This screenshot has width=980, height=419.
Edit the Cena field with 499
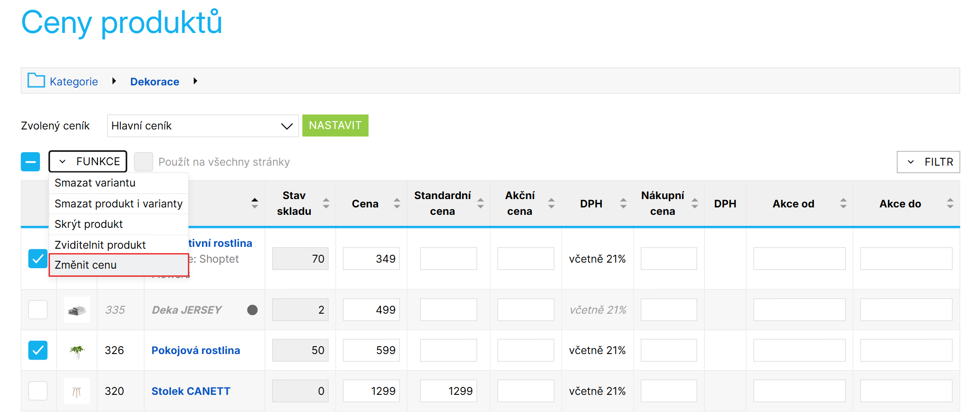point(372,309)
